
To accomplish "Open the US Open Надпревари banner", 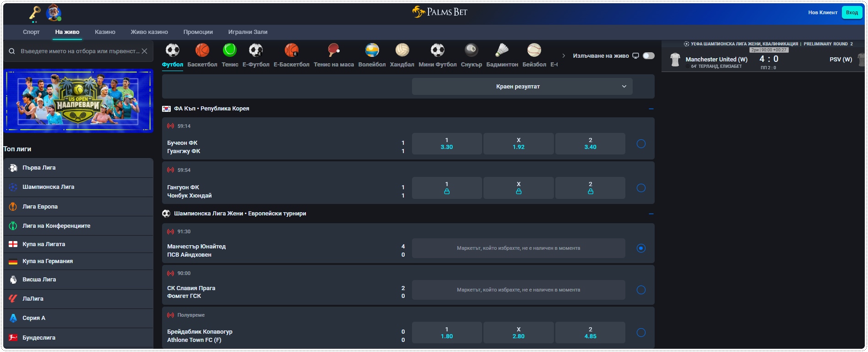I will [78, 101].
